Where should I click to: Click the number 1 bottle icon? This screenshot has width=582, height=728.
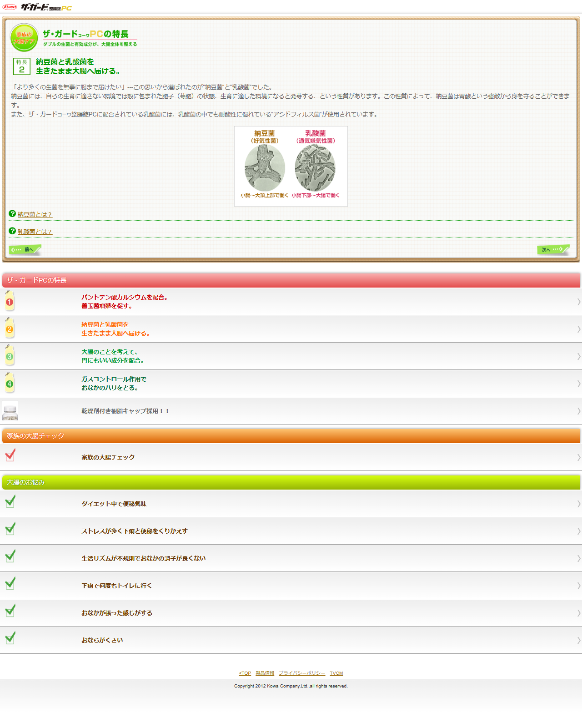pyautogui.click(x=10, y=301)
